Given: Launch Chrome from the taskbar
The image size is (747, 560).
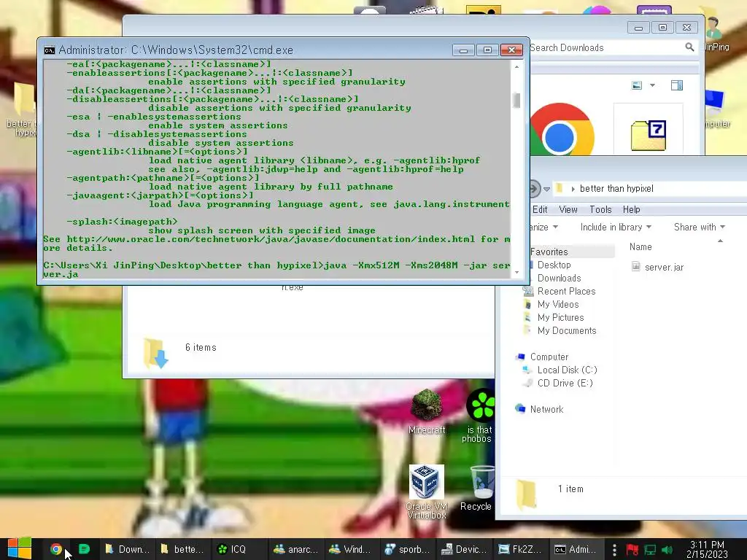Looking at the screenshot, I should click(55, 549).
